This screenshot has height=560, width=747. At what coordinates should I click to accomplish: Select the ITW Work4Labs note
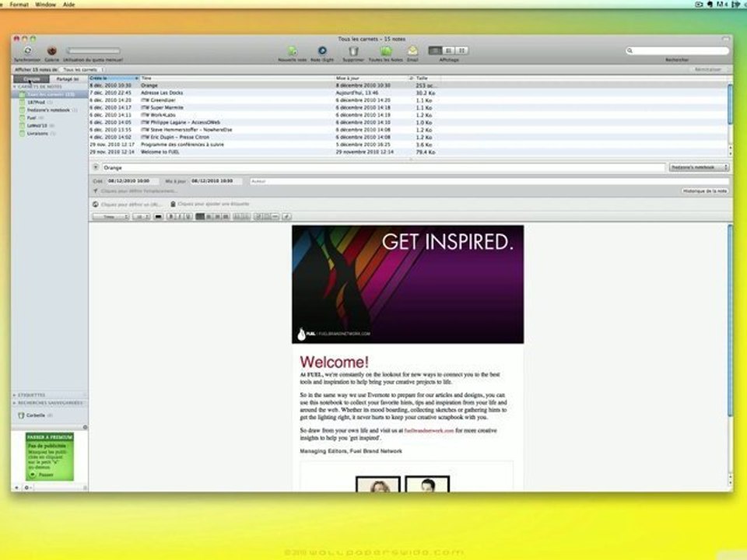(x=409, y=115)
